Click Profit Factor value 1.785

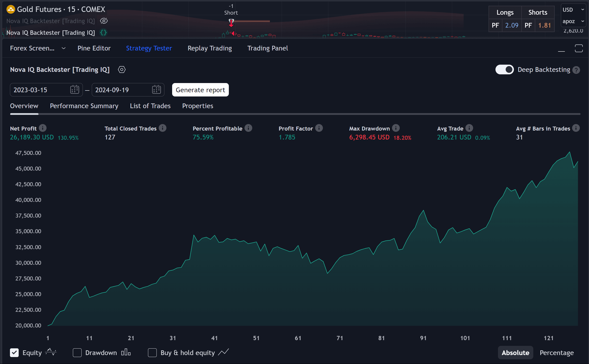click(x=287, y=137)
